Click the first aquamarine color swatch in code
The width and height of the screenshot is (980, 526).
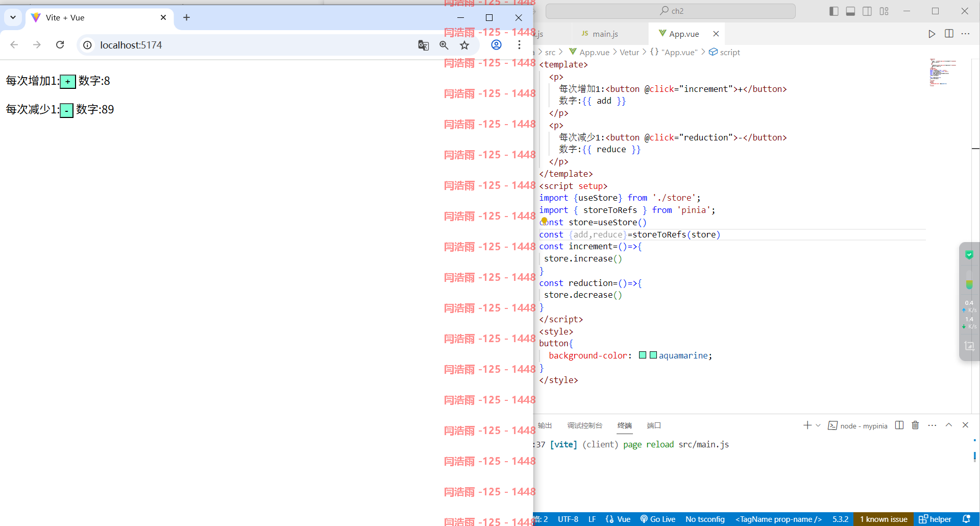[x=643, y=355]
